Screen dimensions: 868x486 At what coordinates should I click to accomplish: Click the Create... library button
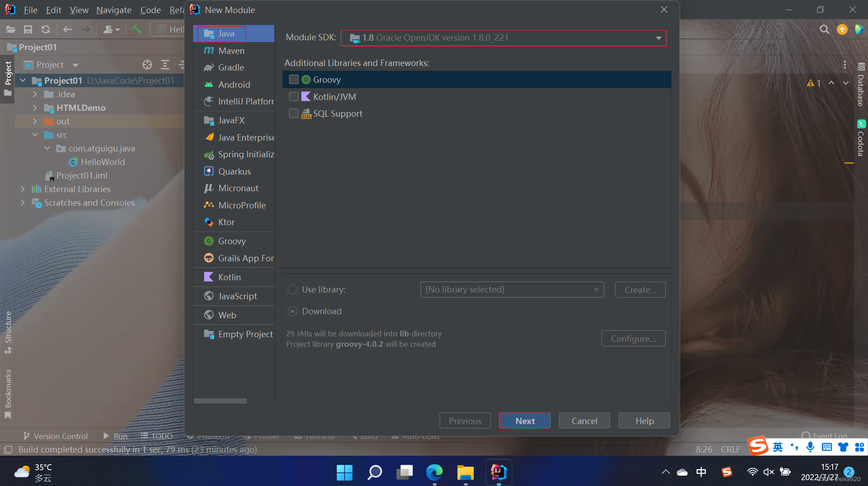pos(640,290)
